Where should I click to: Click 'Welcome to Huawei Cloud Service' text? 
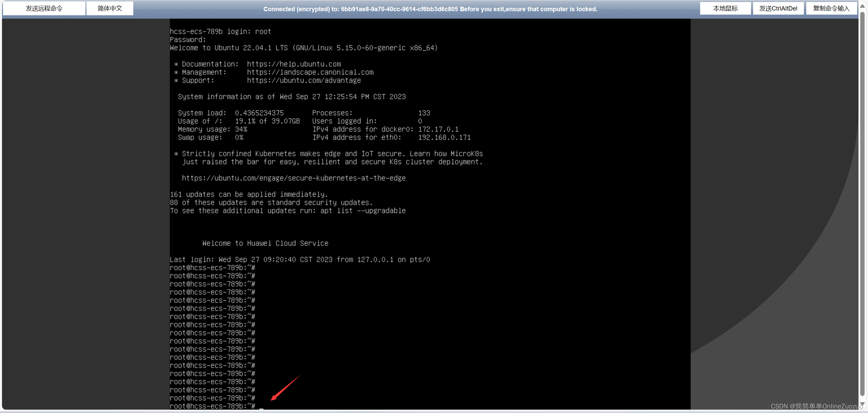coord(265,243)
